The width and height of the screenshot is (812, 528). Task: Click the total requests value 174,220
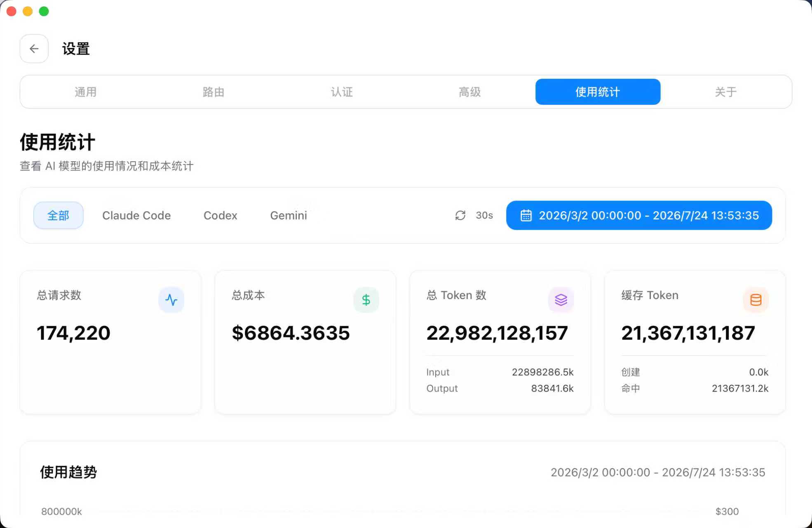point(73,333)
